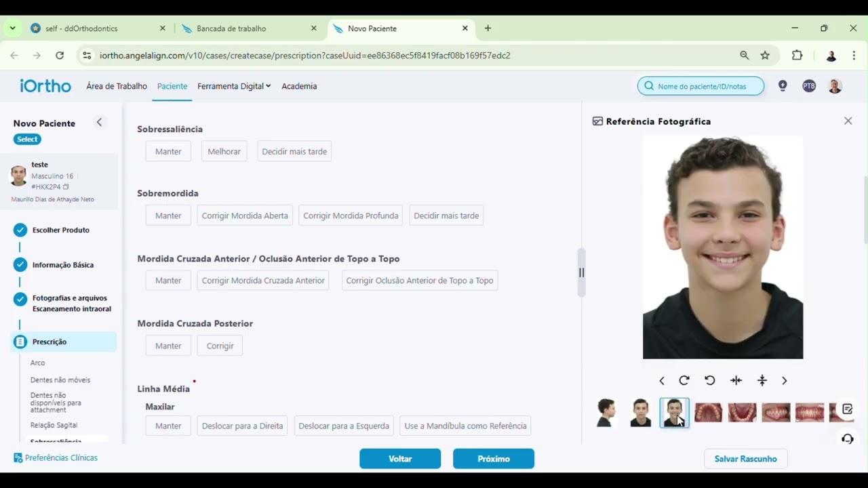This screenshot has width=868, height=488.
Task: Select Corrigir Mordida Cruzada Anterior
Action: pyautogui.click(x=263, y=281)
